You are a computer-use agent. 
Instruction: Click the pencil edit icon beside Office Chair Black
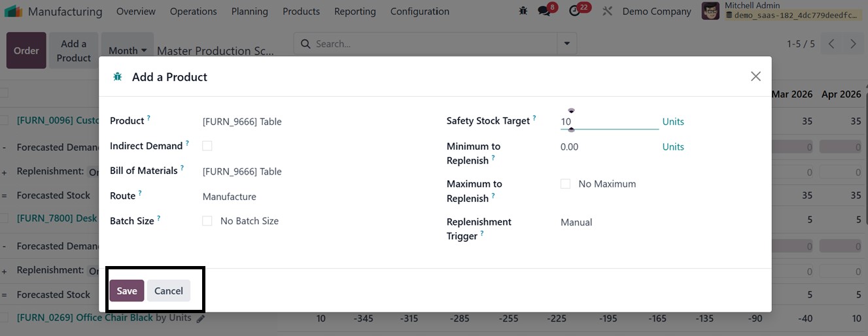[x=201, y=319]
